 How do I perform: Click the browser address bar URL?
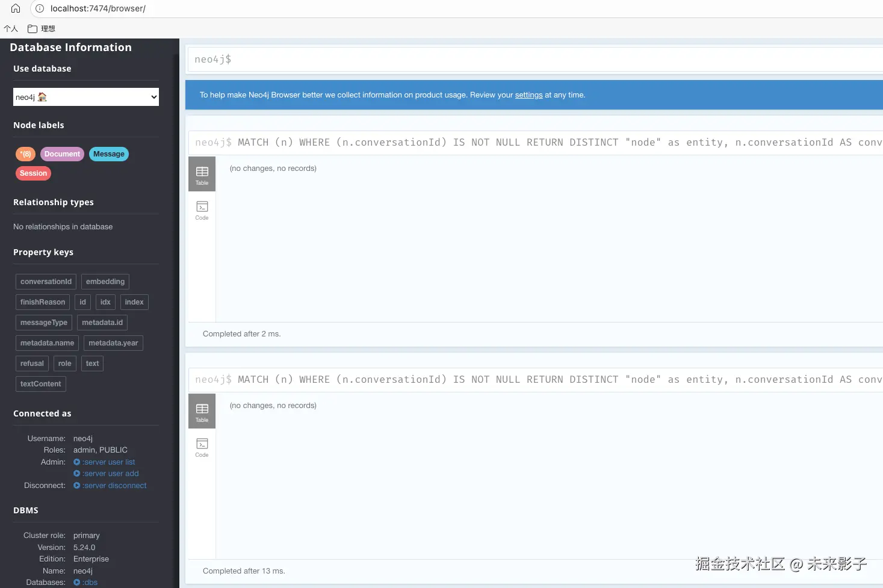tap(98, 8)
